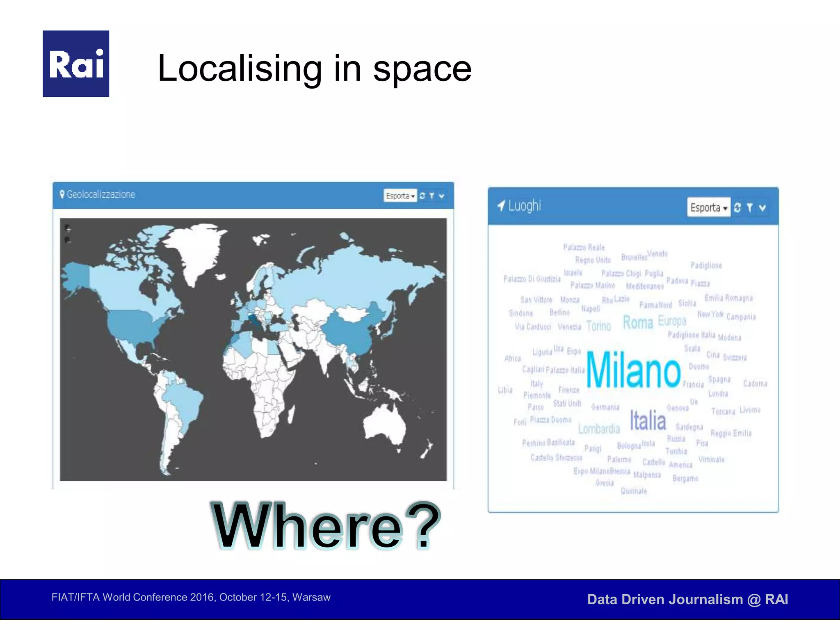Image resolution: width=840 pixels, height=630 pixels.
Task: Click 'San Vittore' in the word cloud
Action: coord(536,300)
